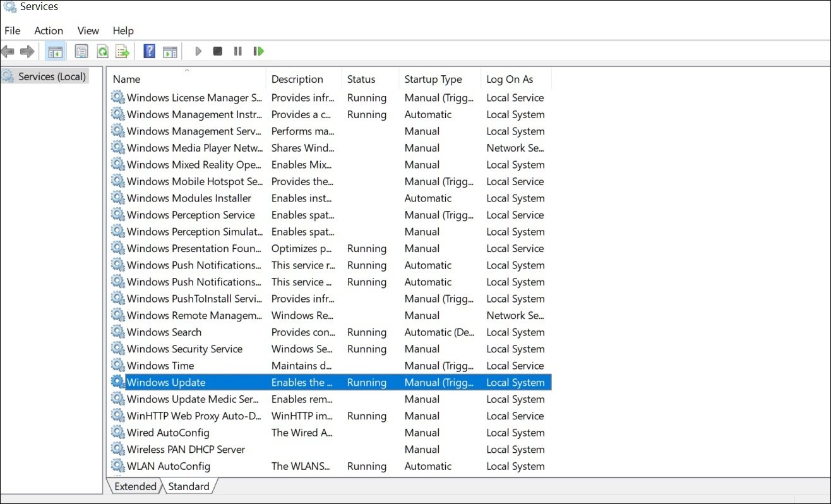
Task: Click gear icon beside Windows Perception Service
Action: point(117,215)
